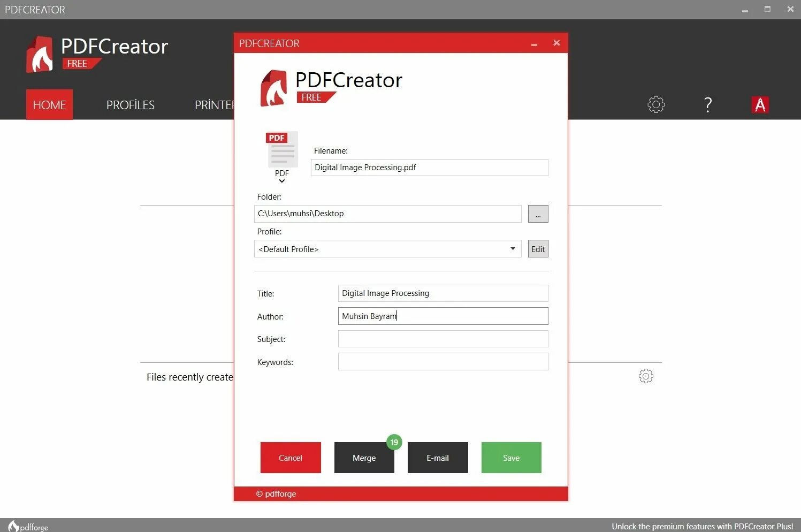The height and width of the screenshot is (532, 801).
Task: Open the PRINTER tab in main window
Action: [x=214, y=105]
